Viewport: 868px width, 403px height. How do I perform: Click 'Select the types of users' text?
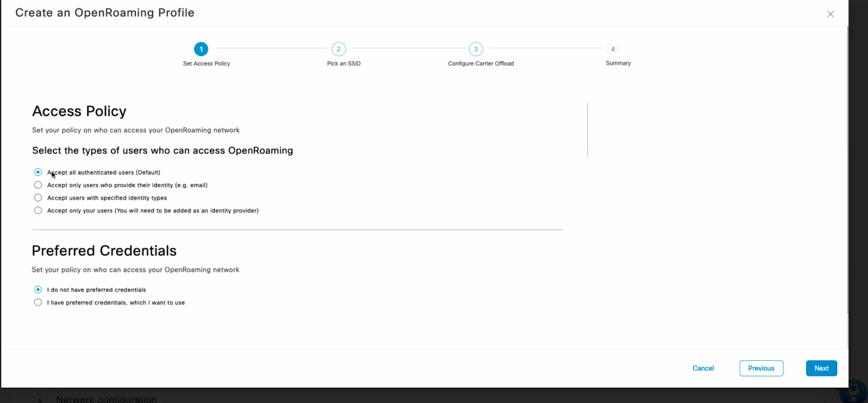pos(162,151)
